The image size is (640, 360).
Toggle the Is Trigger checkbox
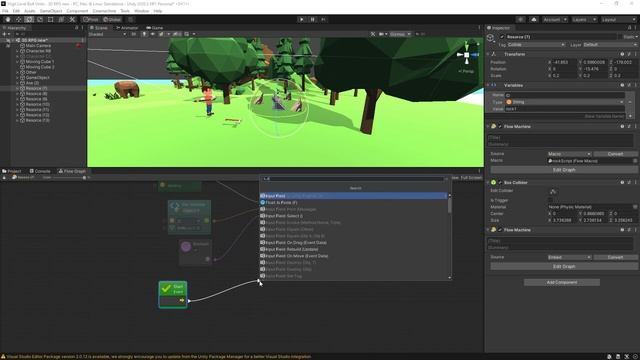pos(550,200)
